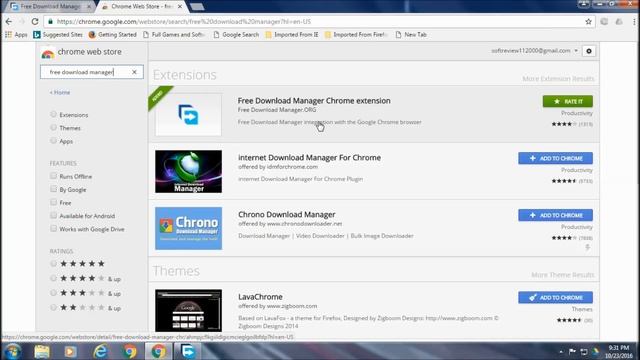Enable the Runs Offline checkbox
640x360 pixels.
[53, 176]
